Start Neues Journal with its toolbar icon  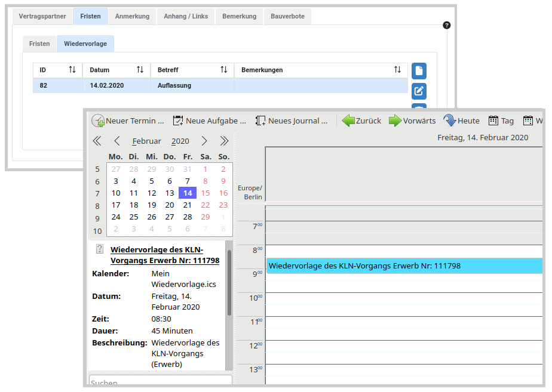(260, 120)
